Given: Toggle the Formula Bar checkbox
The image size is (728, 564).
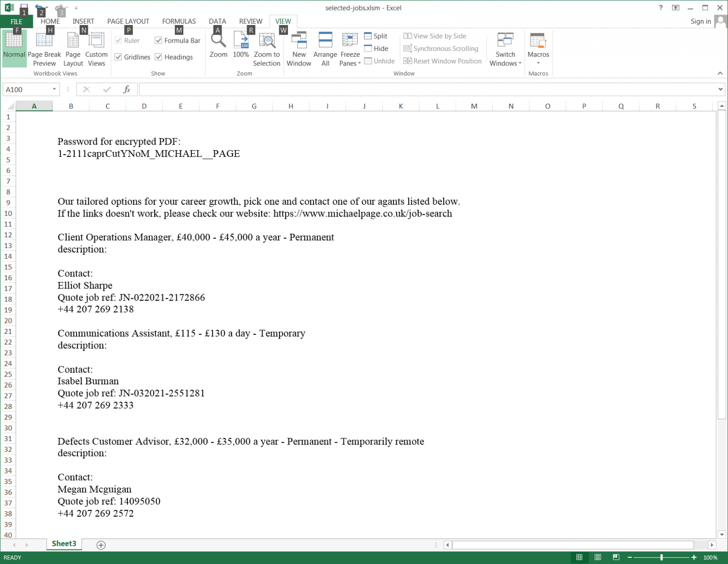Looking at the screenshot, I should (x=158, y=40).
